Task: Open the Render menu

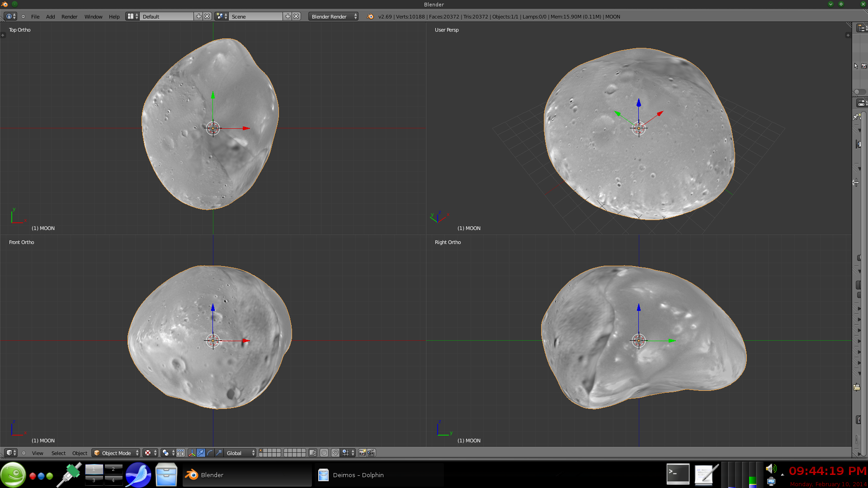Action: pyautogui.click(x=70, y=17)
